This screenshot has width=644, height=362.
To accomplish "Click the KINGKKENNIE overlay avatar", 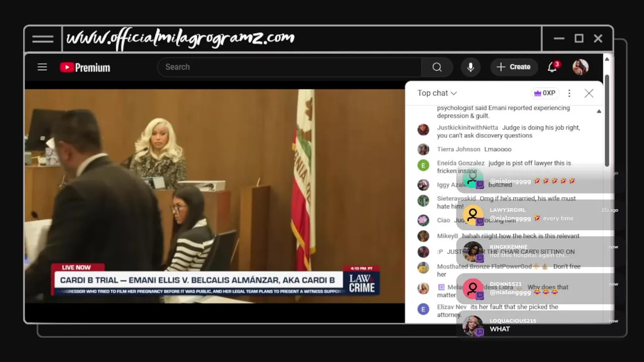I will tap(472, 251).
